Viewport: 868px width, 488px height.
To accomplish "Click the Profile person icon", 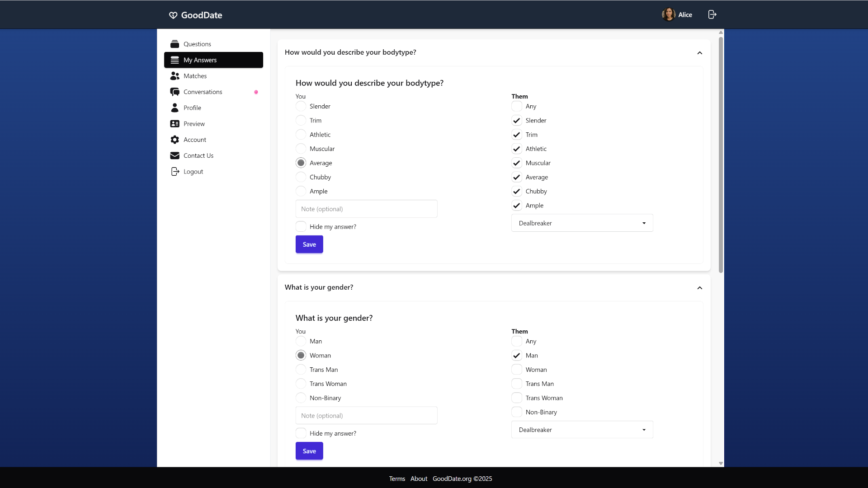I will coord(175,108).
